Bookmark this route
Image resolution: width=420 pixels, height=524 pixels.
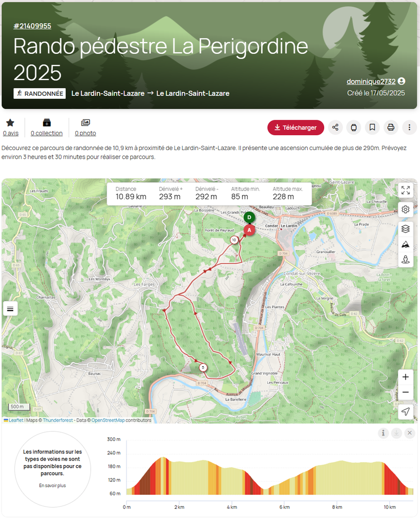click(372, 128)
